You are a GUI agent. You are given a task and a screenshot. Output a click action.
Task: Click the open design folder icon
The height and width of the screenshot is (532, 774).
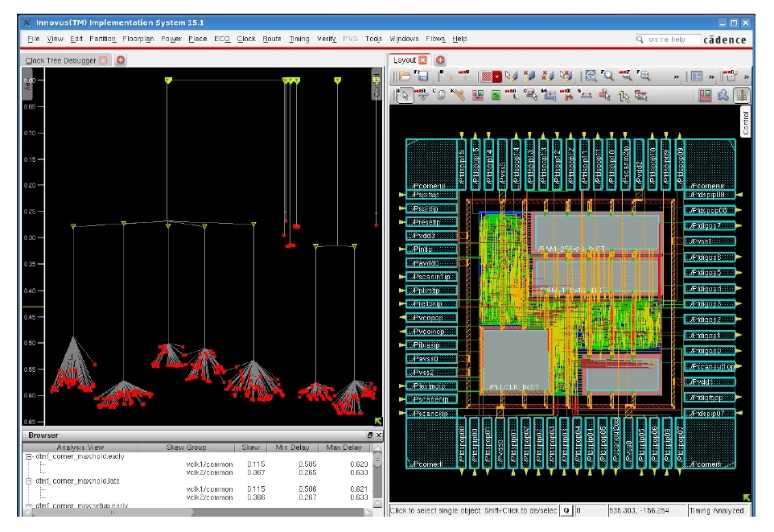pos(405,76)
